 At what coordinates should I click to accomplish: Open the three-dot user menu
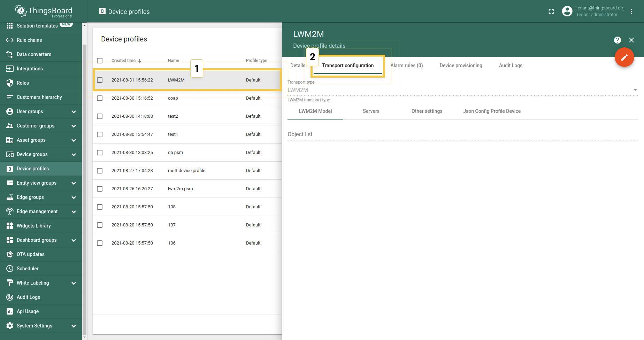631,11
